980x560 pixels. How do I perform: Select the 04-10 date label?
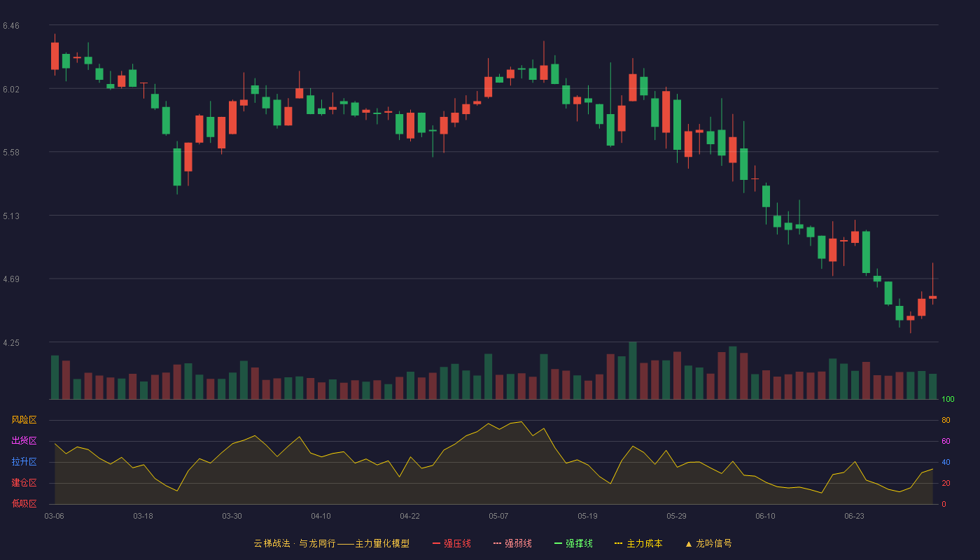(x=321, y=516)
